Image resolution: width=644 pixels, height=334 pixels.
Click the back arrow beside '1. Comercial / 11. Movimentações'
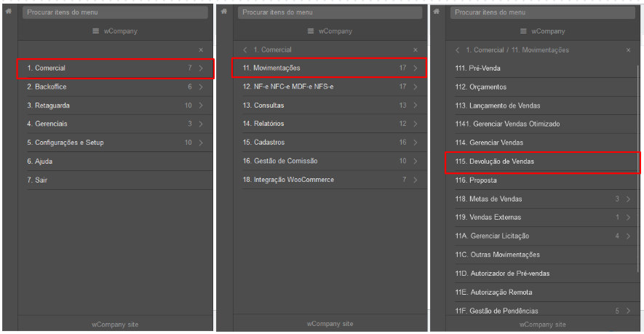pos(458,50)
